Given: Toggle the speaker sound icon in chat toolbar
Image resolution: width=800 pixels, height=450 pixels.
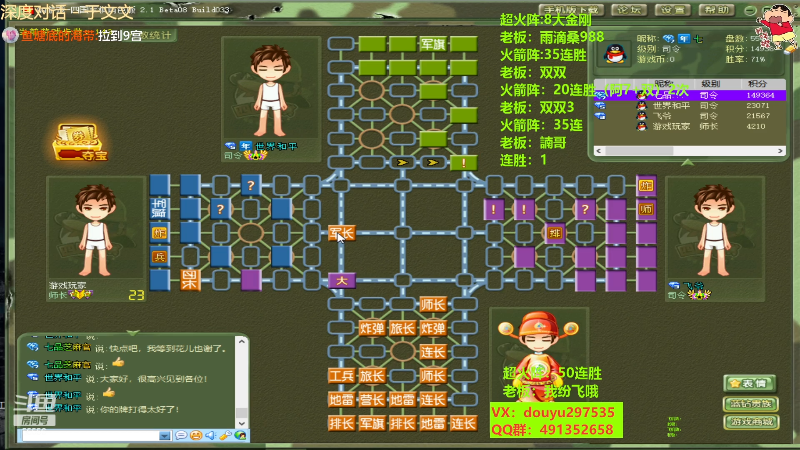Looking at the screenshot, I should (x=210, y=435).
